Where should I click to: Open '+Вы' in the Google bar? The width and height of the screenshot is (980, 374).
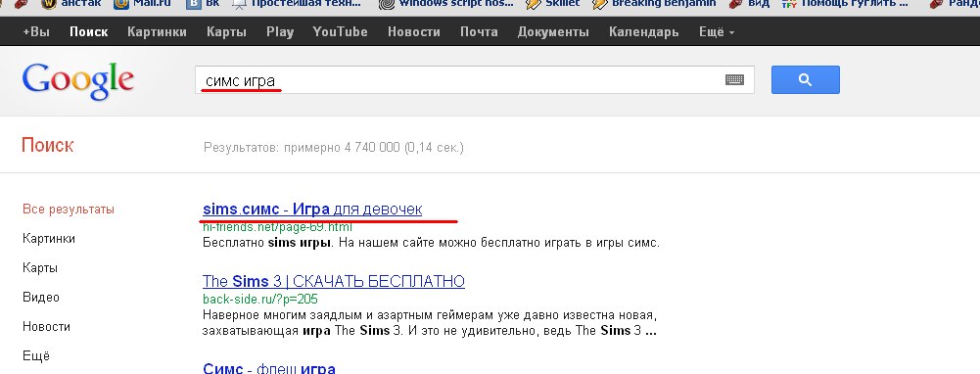[x=35, y=32]
